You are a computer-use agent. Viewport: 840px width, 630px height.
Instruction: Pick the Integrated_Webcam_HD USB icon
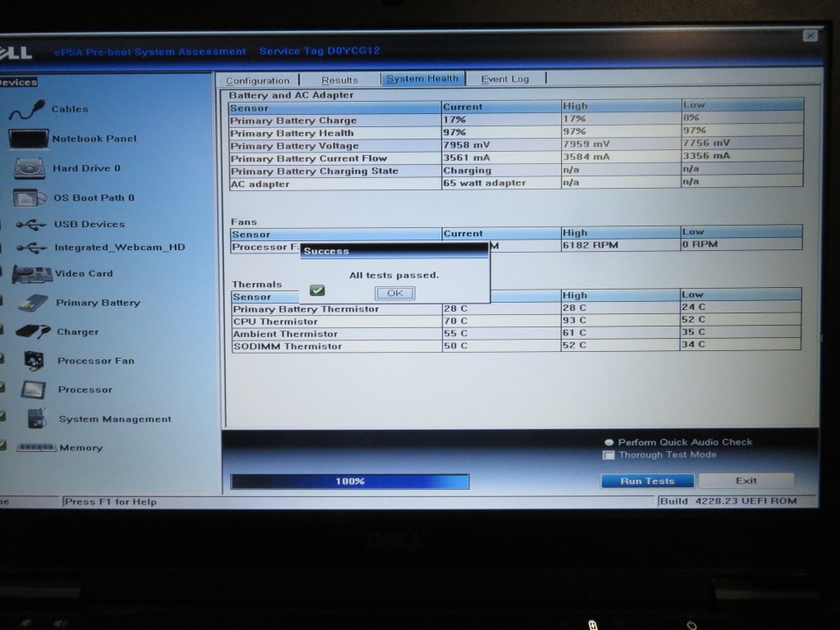[32, 248]
